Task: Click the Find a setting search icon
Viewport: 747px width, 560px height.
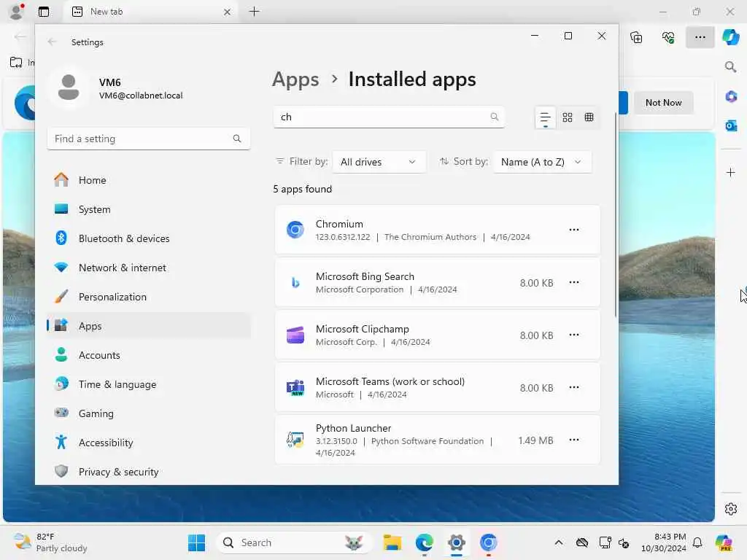Action: (x=237, y=139)
